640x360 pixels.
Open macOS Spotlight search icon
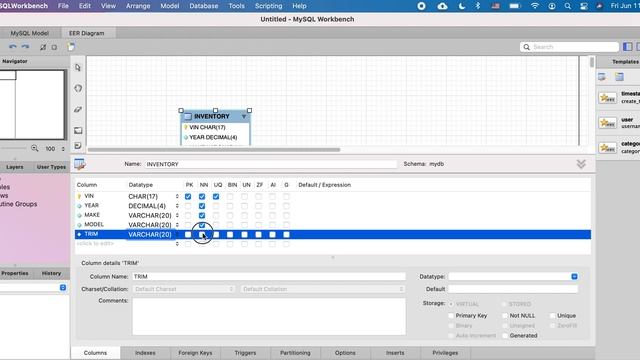(568, 6)
